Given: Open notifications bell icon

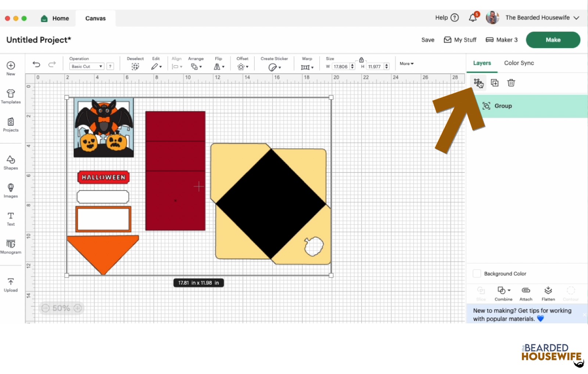Looking at the screenshot, I should click(x=473, y=18).
